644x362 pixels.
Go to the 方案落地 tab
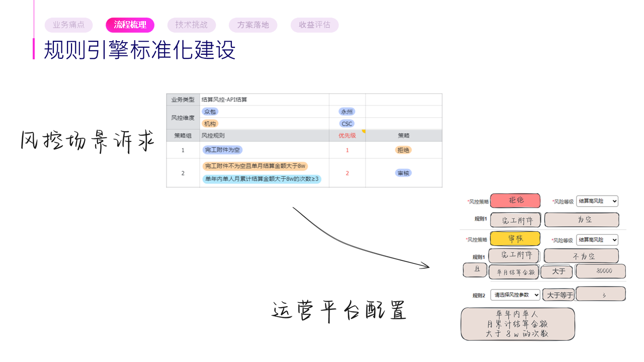[253, 25]
